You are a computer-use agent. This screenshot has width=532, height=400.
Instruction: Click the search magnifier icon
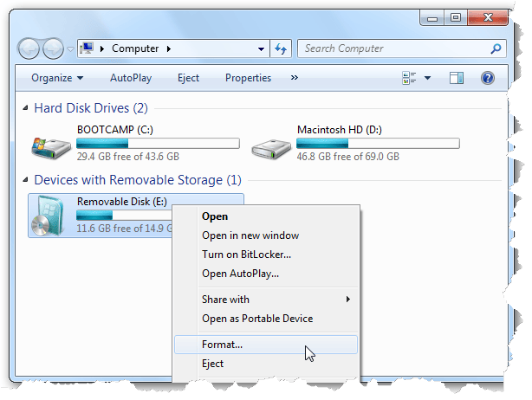click(495, 48)
